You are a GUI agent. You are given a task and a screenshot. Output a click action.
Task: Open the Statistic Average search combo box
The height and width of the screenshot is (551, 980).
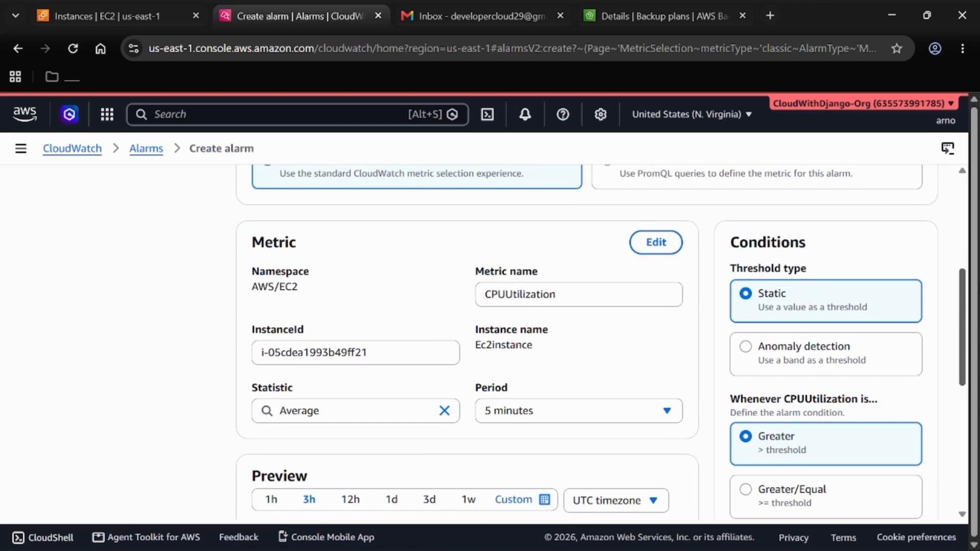point(355,411)
